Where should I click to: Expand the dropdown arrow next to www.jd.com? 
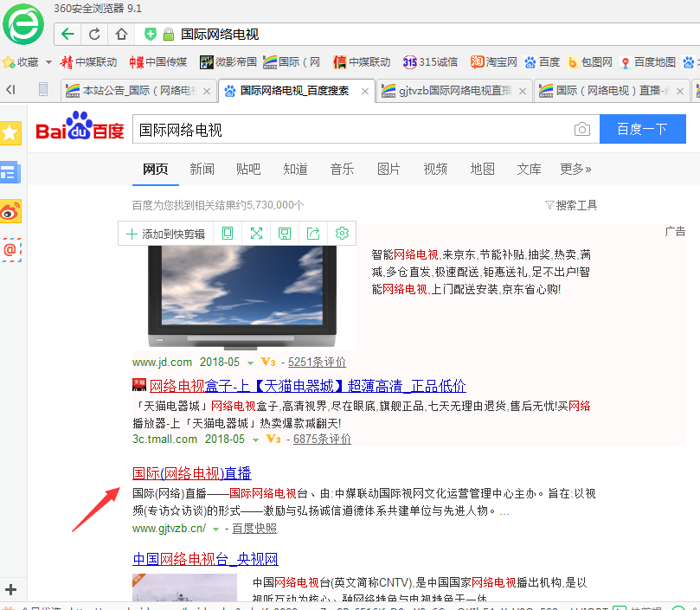250,363
